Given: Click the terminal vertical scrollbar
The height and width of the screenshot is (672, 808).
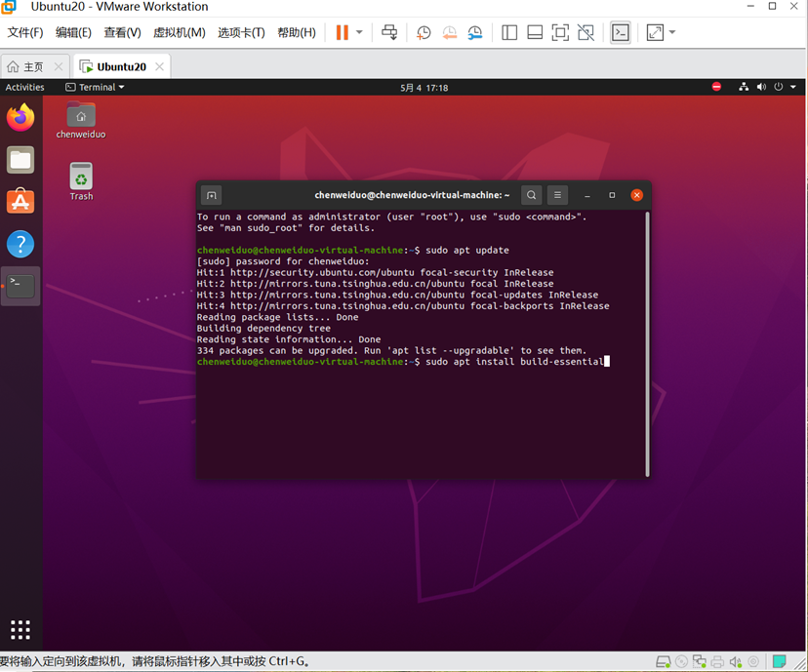Looking at the screenshot, I should tap(647, 344).
